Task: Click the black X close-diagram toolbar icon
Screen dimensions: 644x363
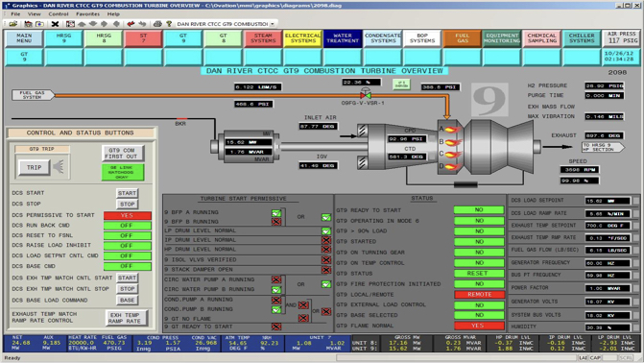Action: tap(55, 24)
